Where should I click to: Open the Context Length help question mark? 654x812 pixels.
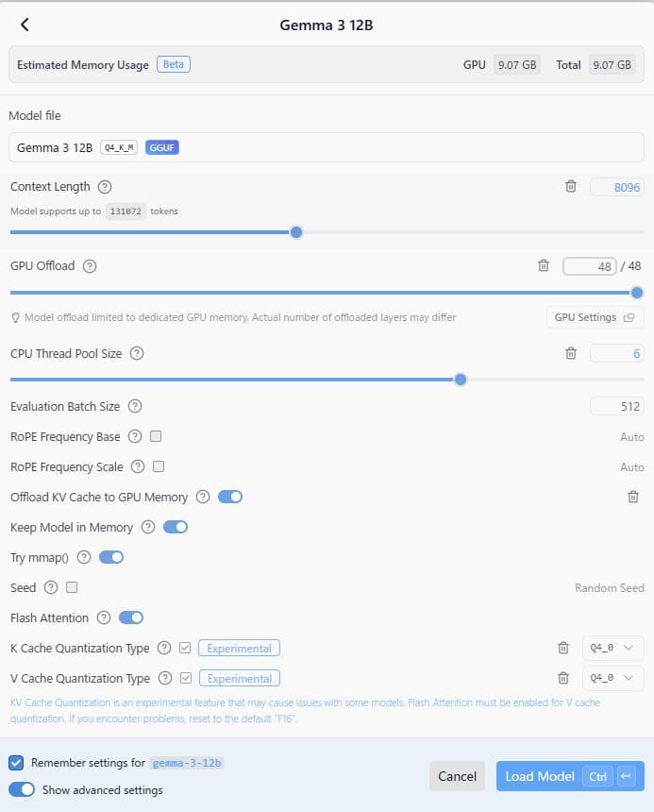pos(105,187)
